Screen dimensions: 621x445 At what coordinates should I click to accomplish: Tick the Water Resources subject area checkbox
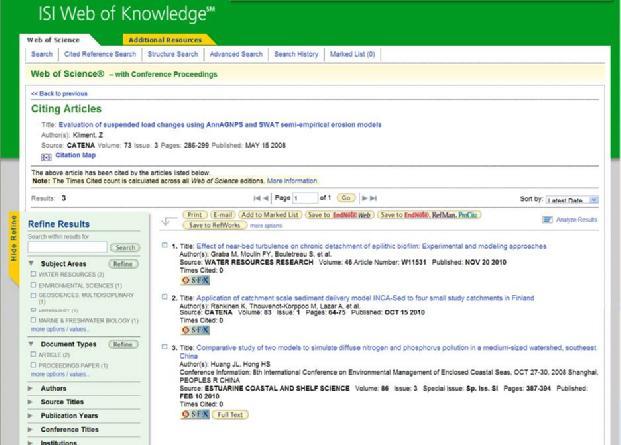(x=33, y=274)
